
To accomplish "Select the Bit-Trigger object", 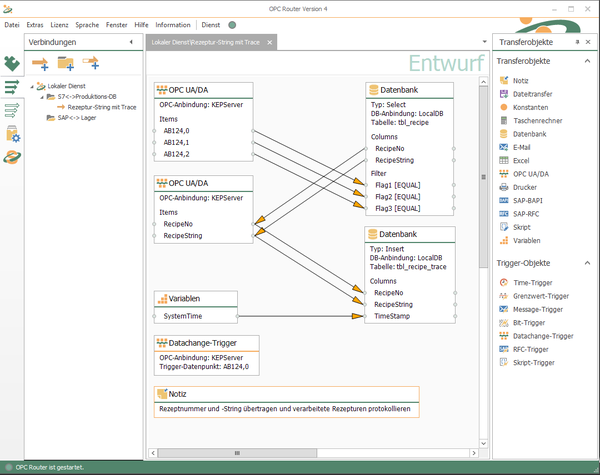I will click(x=522, y=323).
